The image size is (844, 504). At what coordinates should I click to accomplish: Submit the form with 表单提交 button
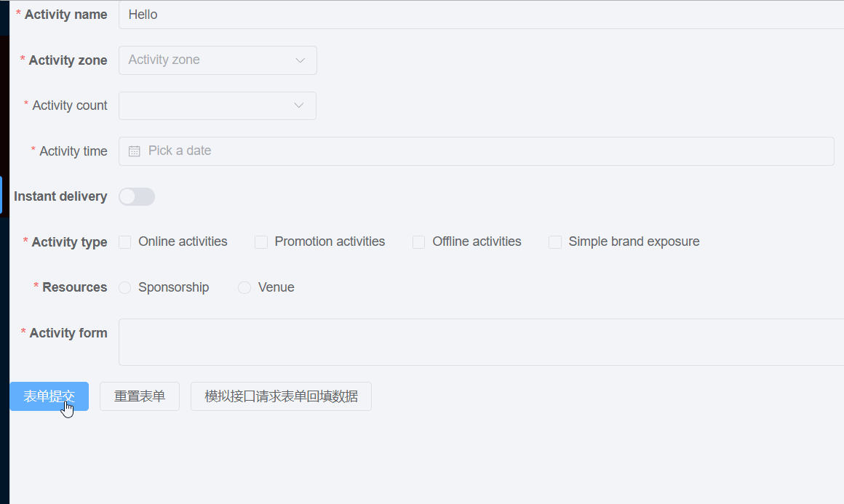(x=49, y=396)
